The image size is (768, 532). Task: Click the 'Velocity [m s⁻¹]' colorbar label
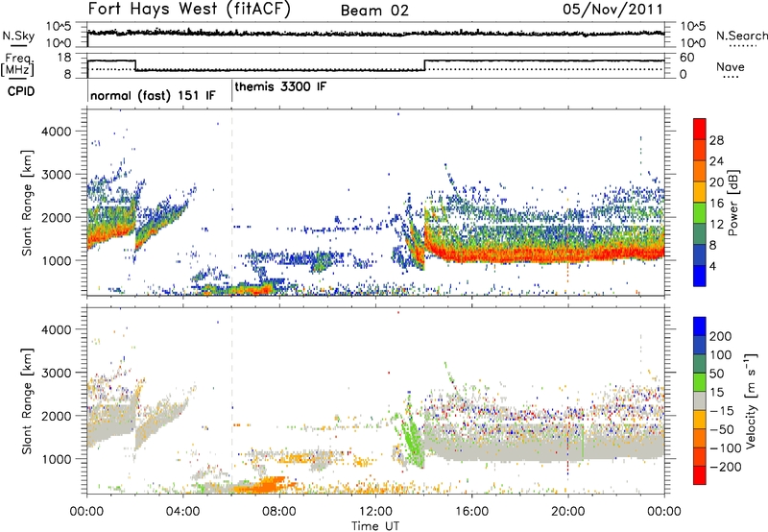click(751, 400)
